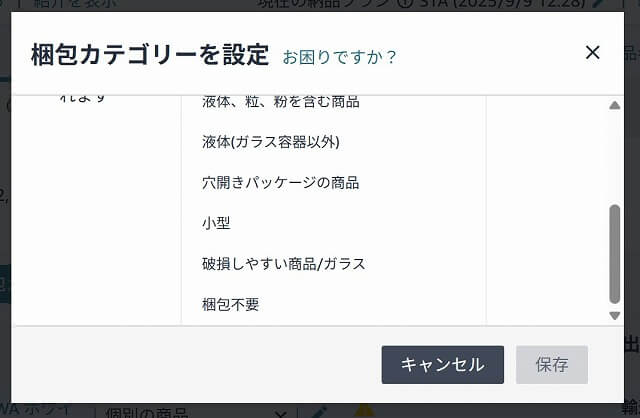Click the scrollbar down arrow
This screenshot has height=418, width=640.
(614, 315)
